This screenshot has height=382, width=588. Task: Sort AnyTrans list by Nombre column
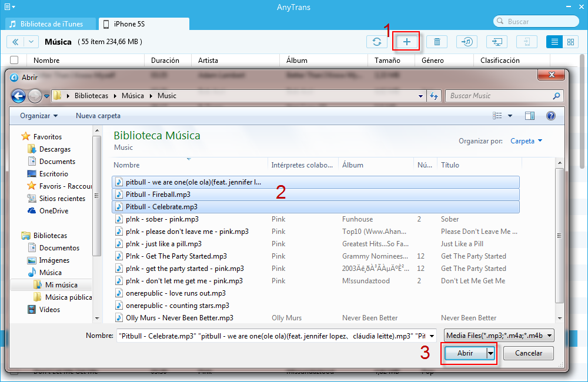[x=85, y=61]
